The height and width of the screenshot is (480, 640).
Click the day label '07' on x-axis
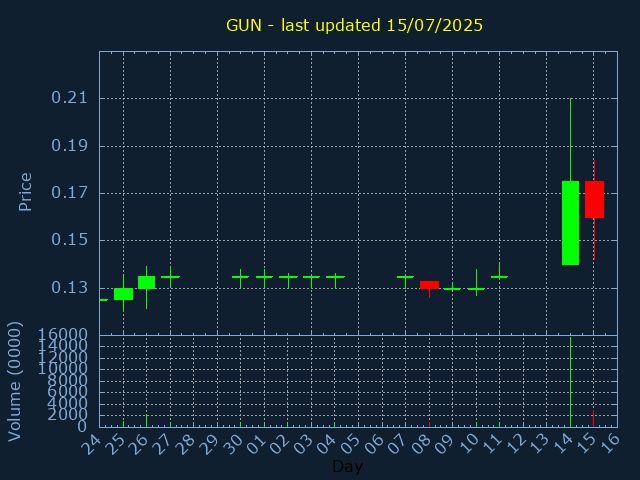click(397, 444)
